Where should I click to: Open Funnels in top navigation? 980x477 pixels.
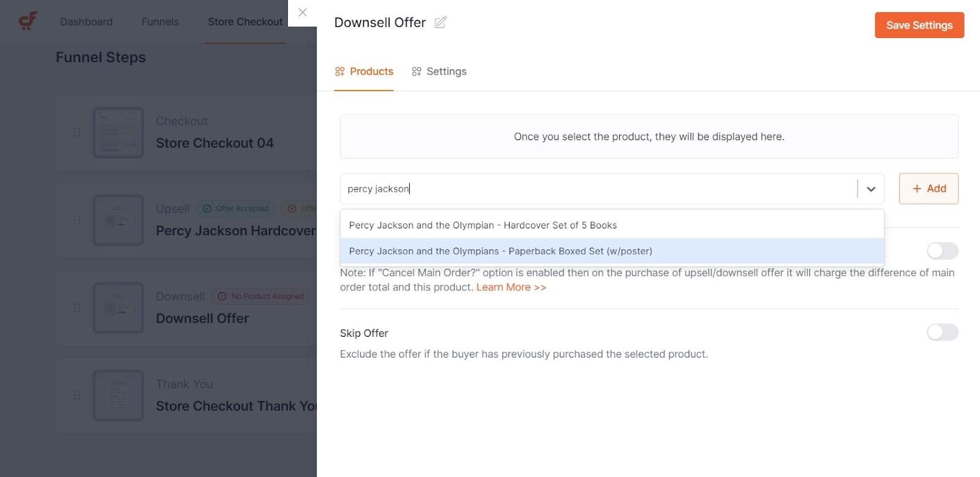point(160,22)
